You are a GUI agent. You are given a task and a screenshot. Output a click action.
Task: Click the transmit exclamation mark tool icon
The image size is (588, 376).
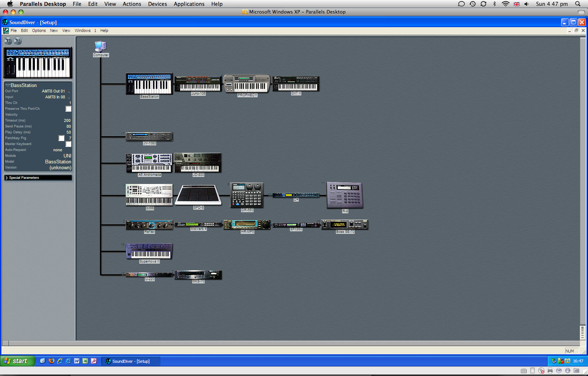(18, 41)
